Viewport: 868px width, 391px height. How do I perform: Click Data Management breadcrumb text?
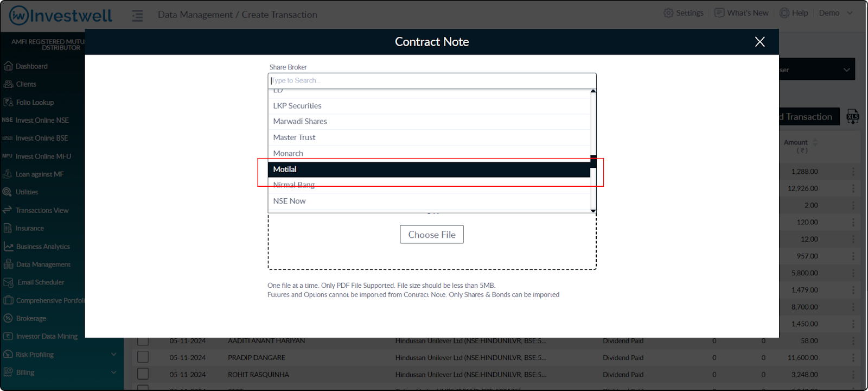(x=195, y=15)
